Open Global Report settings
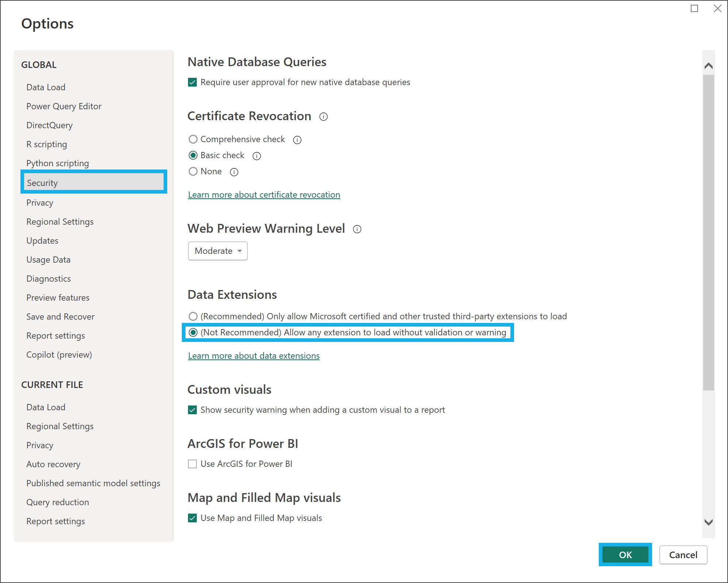Viewport: 728px width, 583px height. click(56, 336)
